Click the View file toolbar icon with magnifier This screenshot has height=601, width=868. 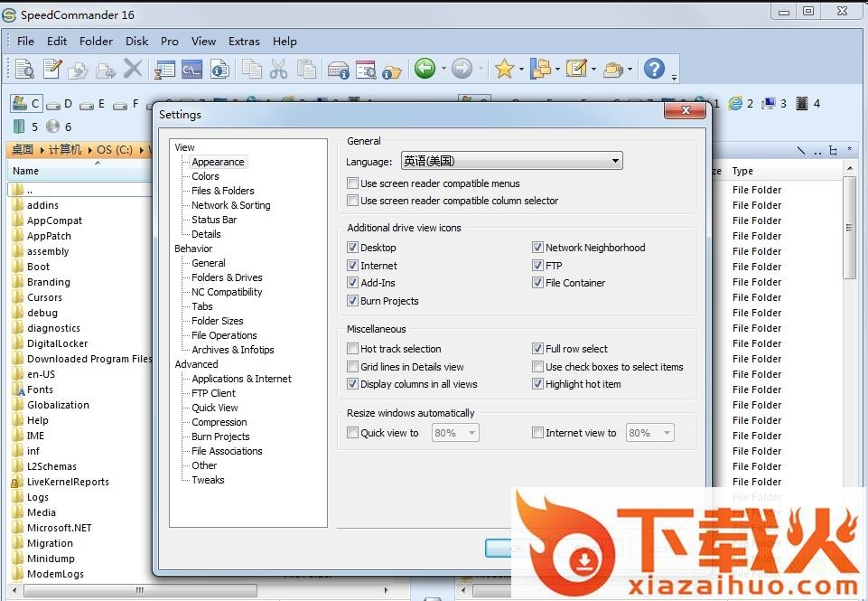click(25, 70)
